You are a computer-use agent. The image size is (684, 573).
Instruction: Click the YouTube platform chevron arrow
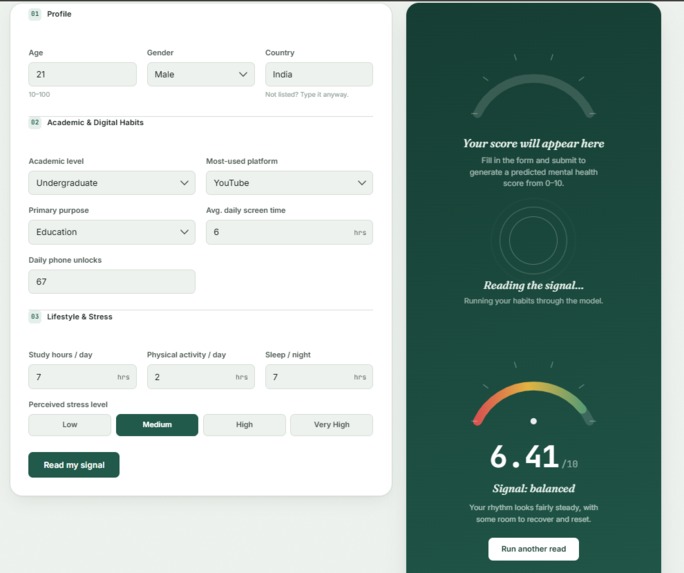pyautogui.click(x=362, y=183)
